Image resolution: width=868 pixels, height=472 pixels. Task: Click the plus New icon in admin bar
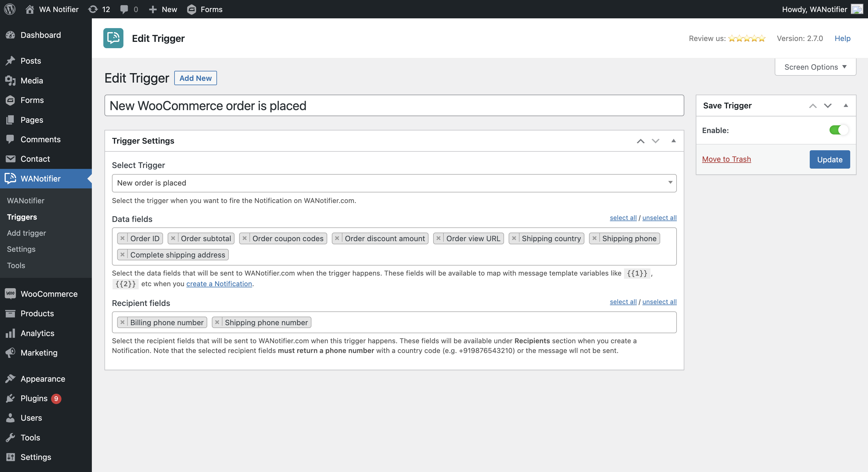pyautogui.click(x=153, y=9)
